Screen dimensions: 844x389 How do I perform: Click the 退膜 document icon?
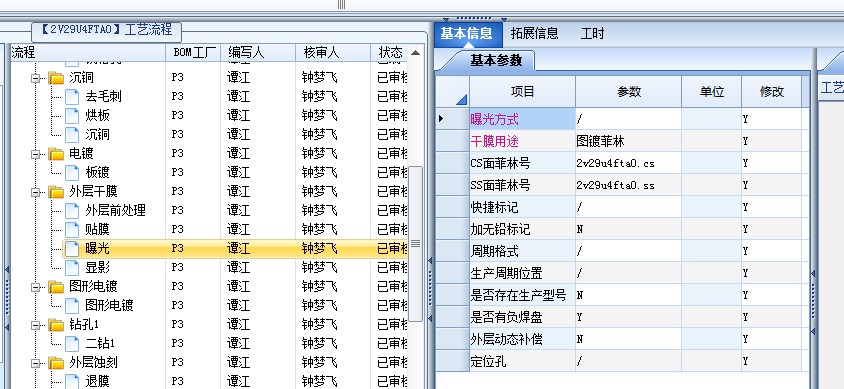pyautogui.click(x=72, y=381)
